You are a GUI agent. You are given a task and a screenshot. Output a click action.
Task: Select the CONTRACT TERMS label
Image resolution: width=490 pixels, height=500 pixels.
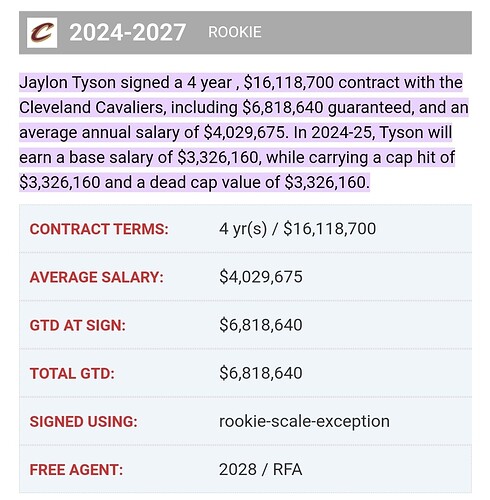(x=99, y=229)
